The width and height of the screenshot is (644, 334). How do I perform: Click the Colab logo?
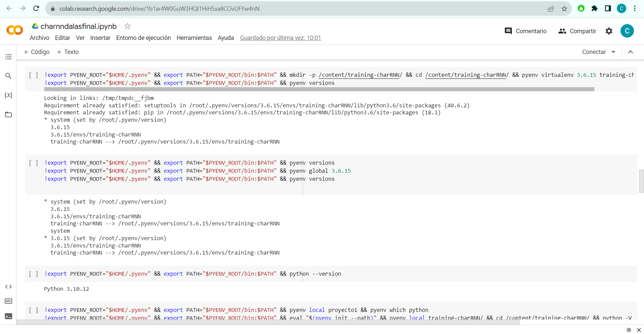pyautogui.click(x=15, y=30)
